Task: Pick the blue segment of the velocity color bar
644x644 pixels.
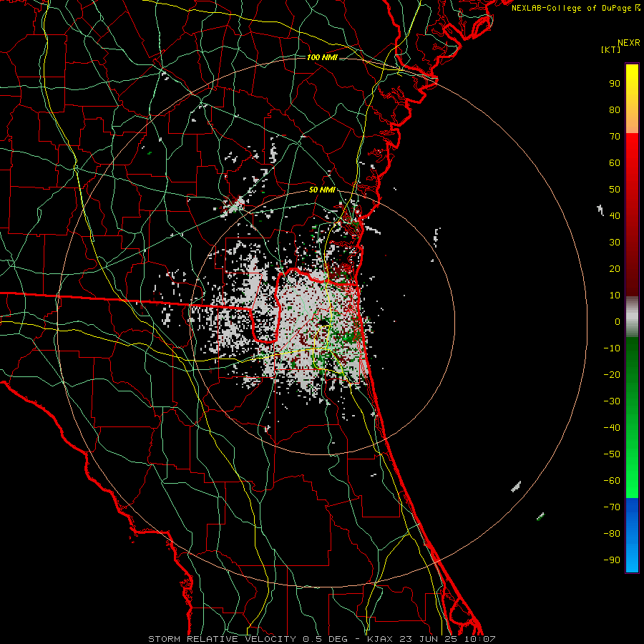Action: [x=632, y=535]
